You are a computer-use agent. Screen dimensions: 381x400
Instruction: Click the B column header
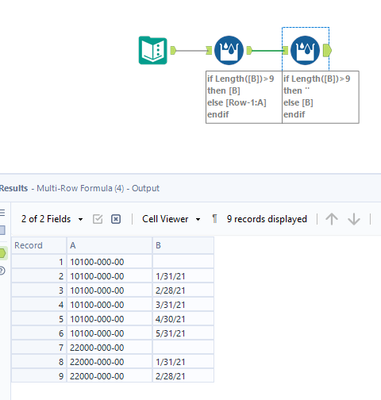[x=183, y=246]
